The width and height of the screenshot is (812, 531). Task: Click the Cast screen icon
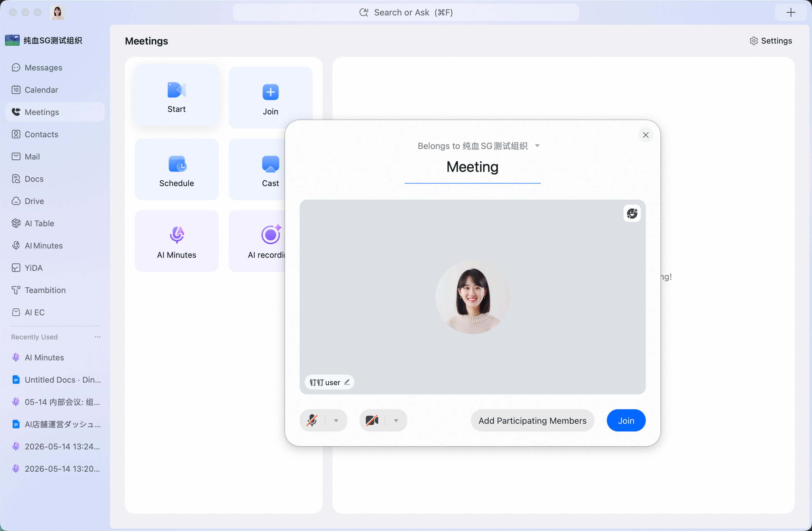[x=271, y=164]
